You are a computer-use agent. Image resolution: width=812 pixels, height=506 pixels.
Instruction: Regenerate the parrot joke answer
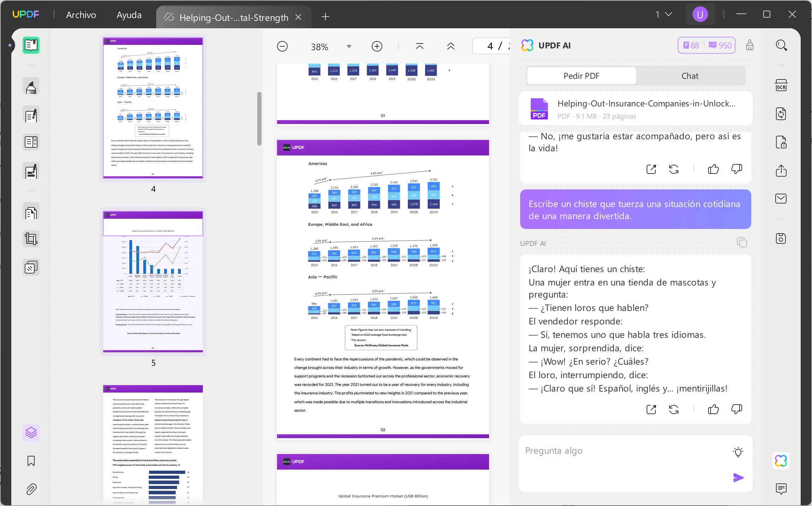674,410
